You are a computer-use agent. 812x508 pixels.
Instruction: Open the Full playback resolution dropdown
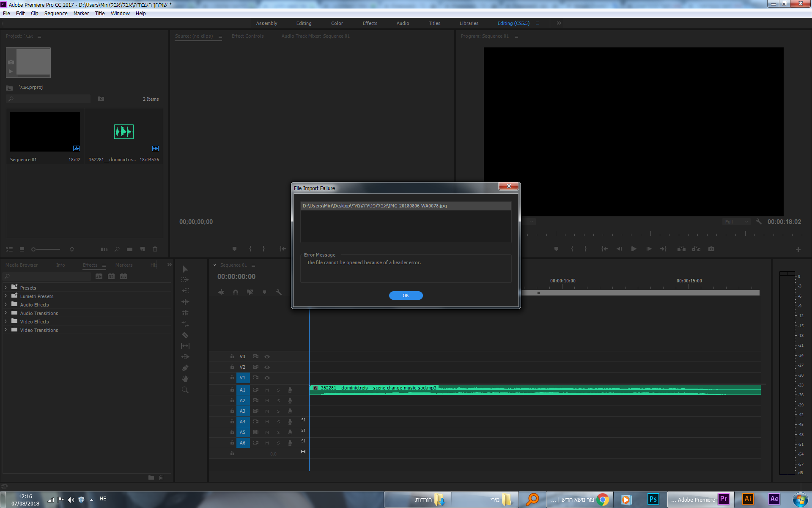pos(736,222)
